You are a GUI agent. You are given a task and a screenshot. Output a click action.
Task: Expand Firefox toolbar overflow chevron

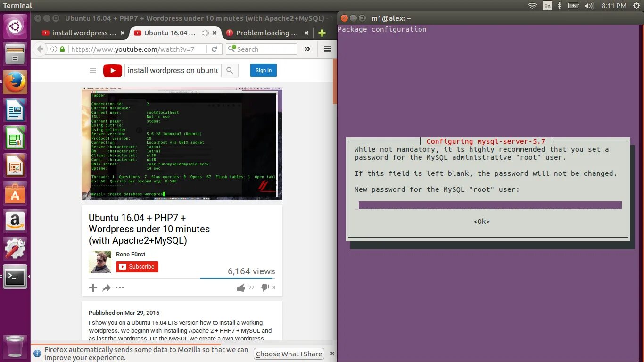point(307,49)
